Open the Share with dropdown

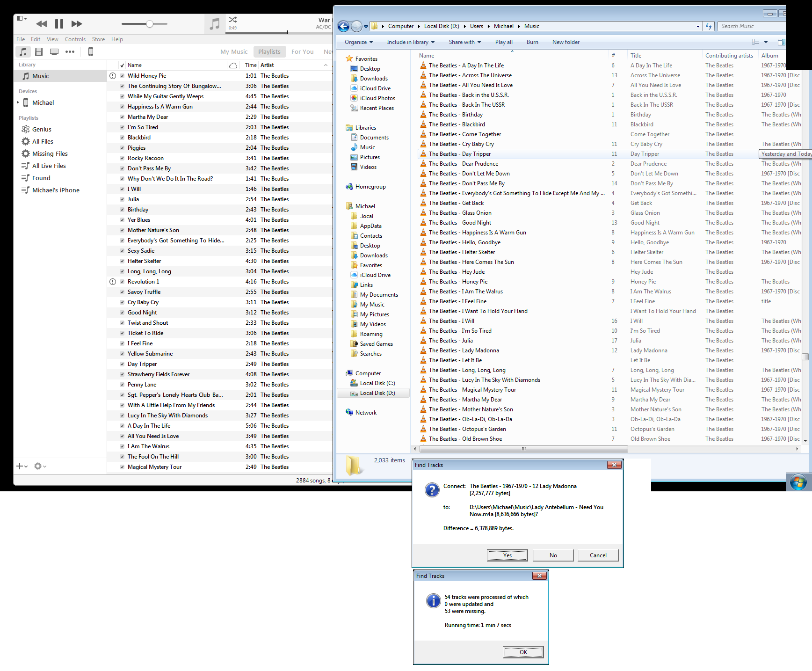465,42
